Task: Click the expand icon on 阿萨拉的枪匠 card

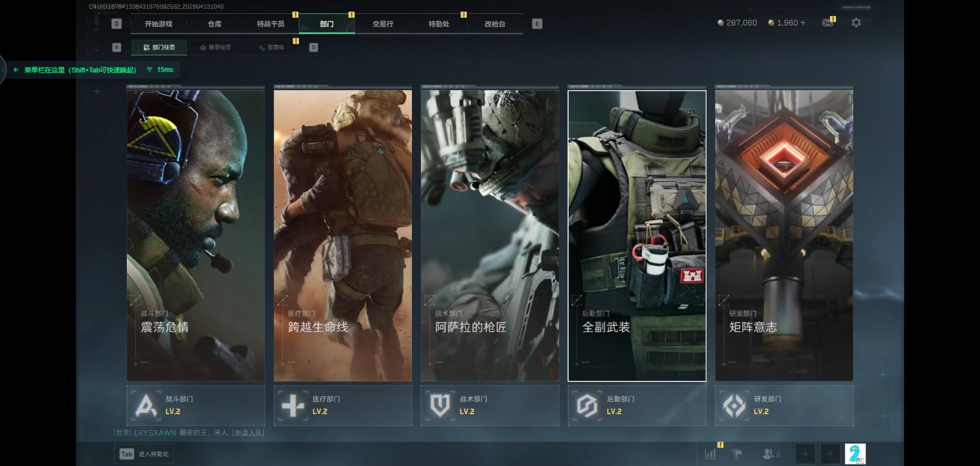Action: (430, 300)
